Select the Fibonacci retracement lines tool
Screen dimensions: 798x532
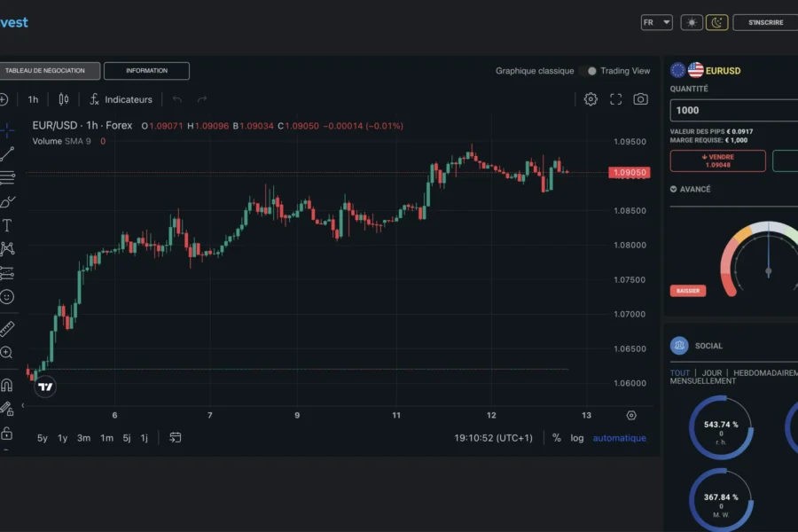click(x=6, y=177)
